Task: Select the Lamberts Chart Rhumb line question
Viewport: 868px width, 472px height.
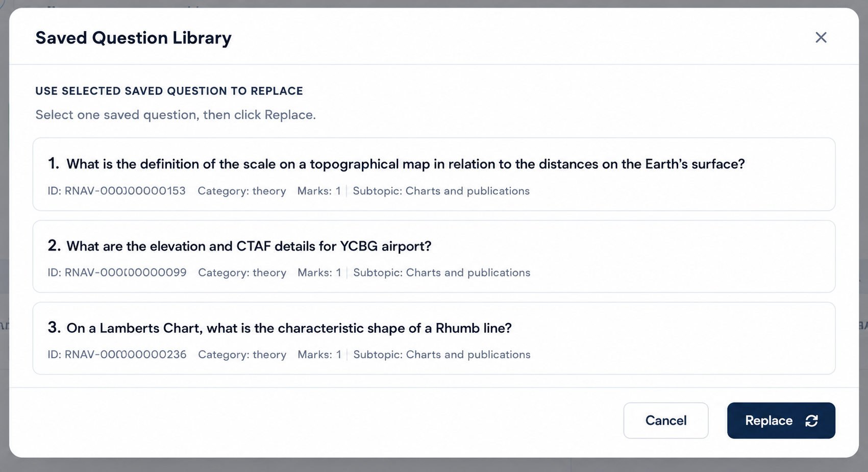Action: point(434,338)
